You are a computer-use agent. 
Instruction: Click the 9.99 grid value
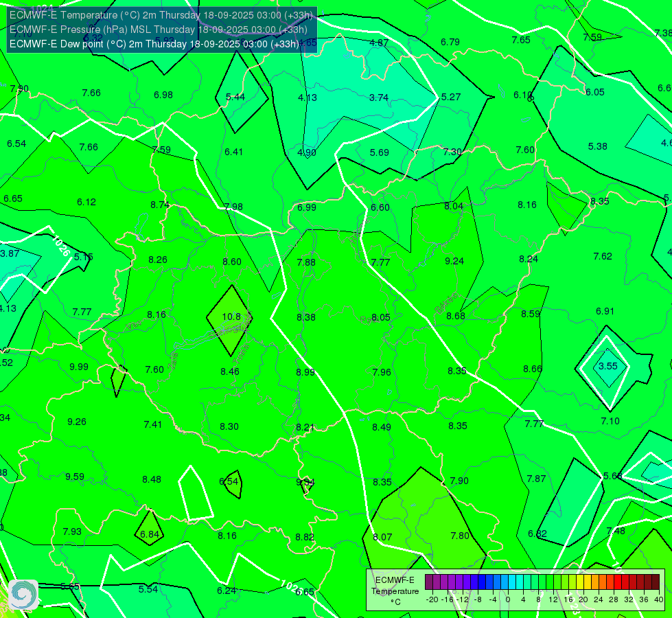(x=79, y=367)
